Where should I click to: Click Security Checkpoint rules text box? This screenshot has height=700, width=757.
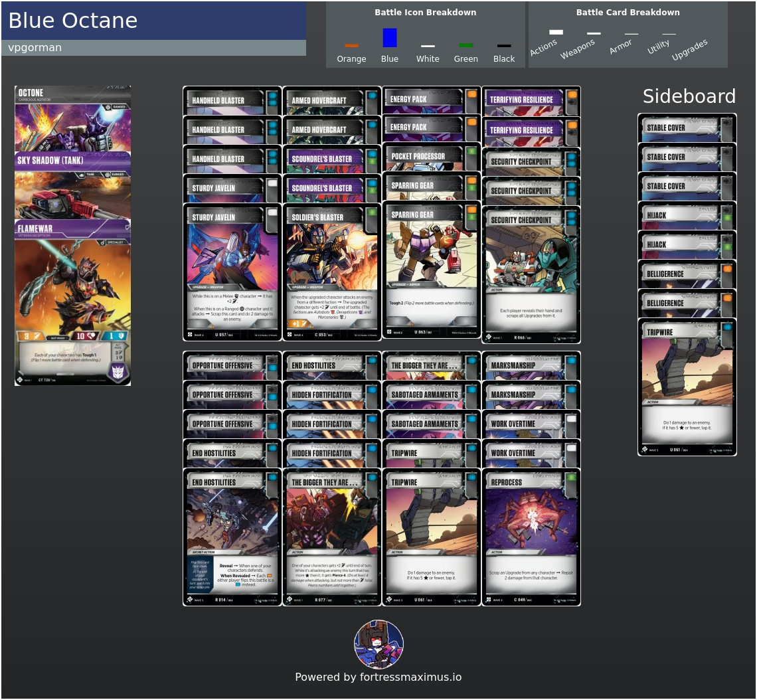(x=531, y=313)
